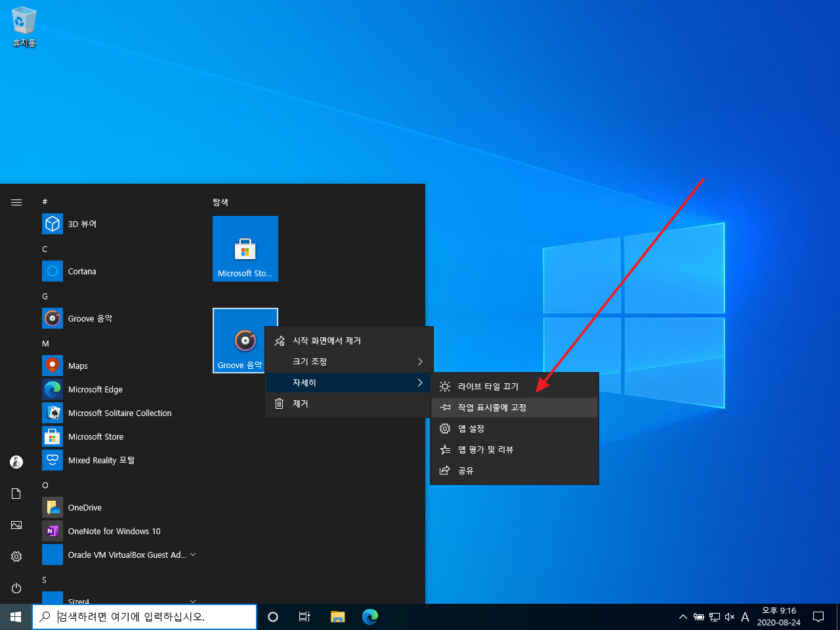Image resolution: width=840 pixels, height=630 pixels.
Task: Click the # letter header
Action: click(x=45, y=201)
